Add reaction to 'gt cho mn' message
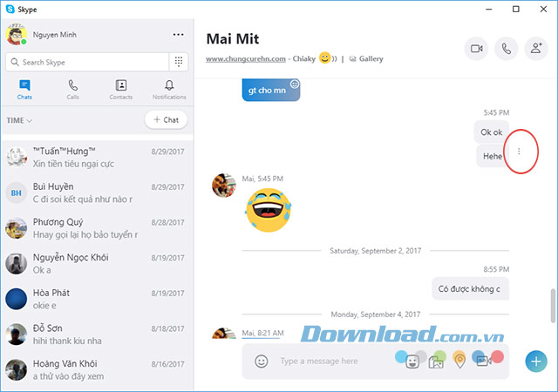 tap(295, 84)
